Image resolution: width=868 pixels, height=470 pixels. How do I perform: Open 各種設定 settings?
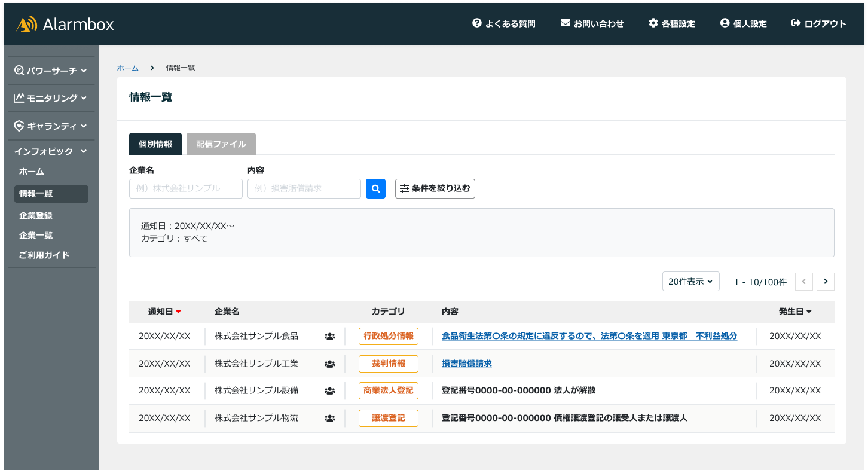tap(672, 24)
